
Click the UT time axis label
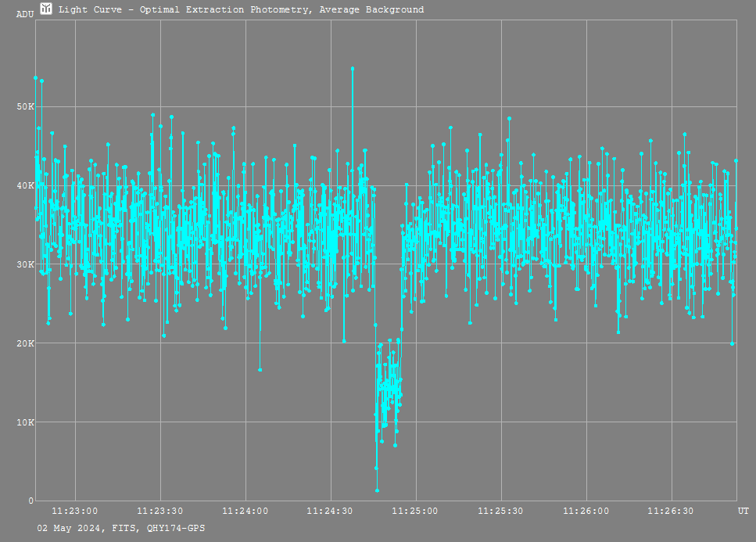coord(743,511)
